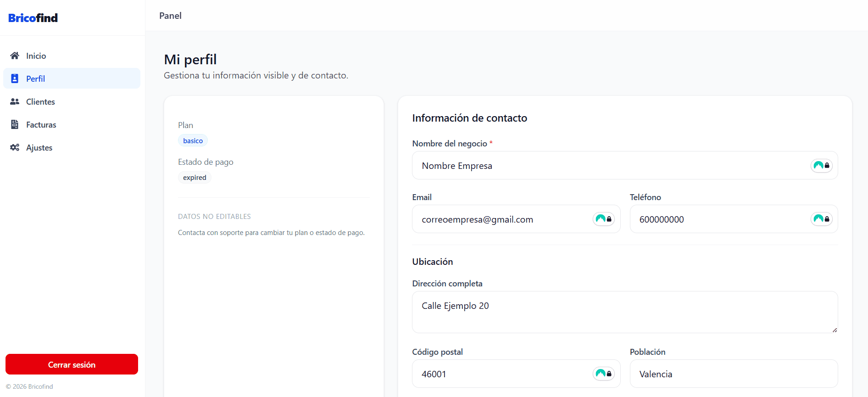This screenshot has width=868, height=397.
Task: Click password manager icon in Teléfono field
Action: (x=821, y=219)
